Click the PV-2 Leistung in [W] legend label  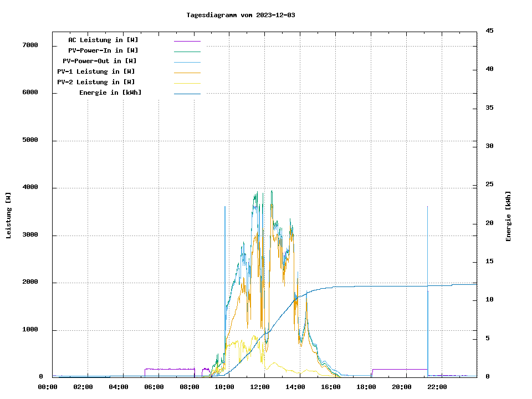(x=96, y=82)
